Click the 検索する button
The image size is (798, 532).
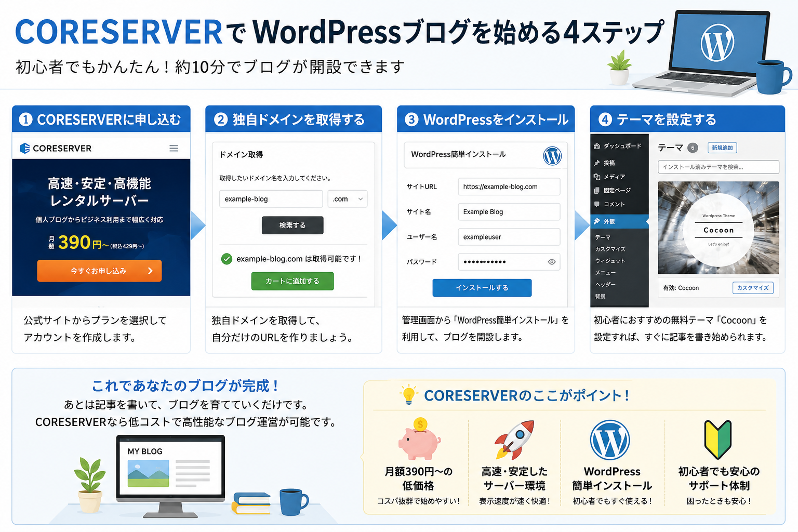point(292,225)
